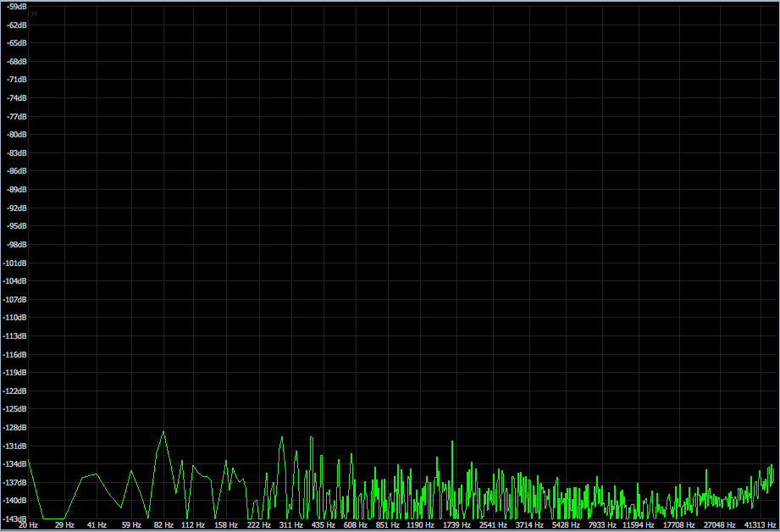Click the tall spectrum spike near 1739 Hz

pyautogui.click(x=452, y=441)
